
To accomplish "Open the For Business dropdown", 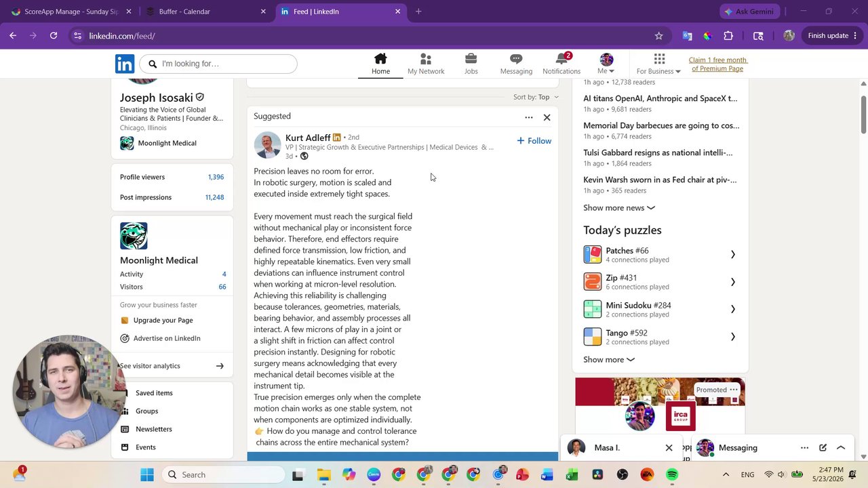I will click(658, 64).
